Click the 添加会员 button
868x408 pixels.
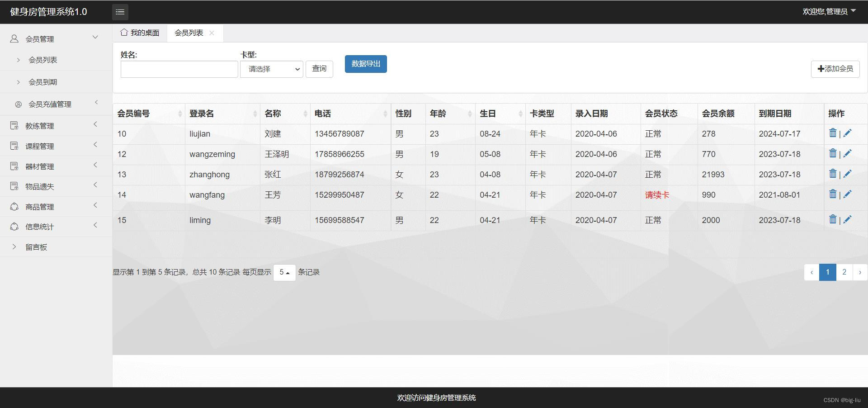pyautogui.click(x=835, y=69)
